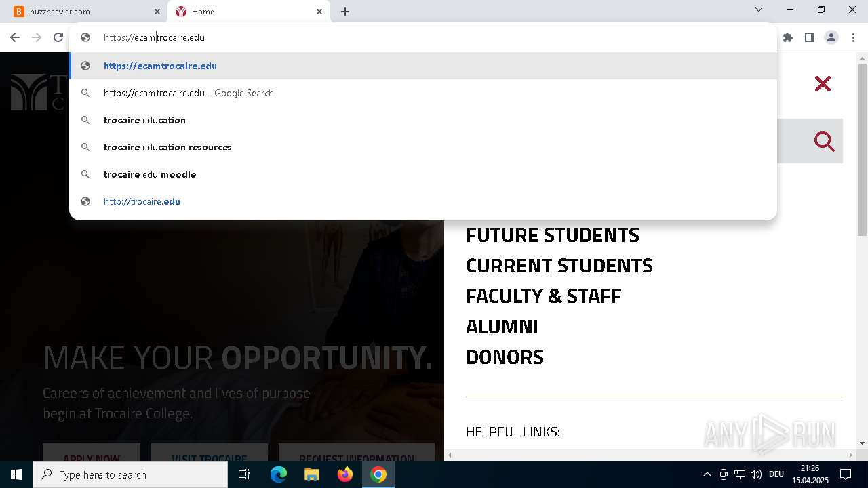
Task: Click the DEU language indicator
Action: click(x=776, y=474)
